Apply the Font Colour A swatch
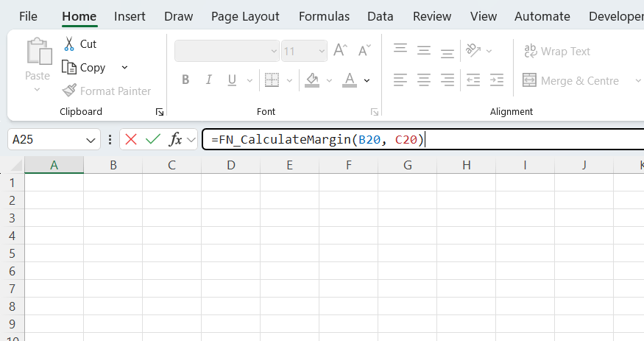The image size is (644, 341). coord(350,80)
